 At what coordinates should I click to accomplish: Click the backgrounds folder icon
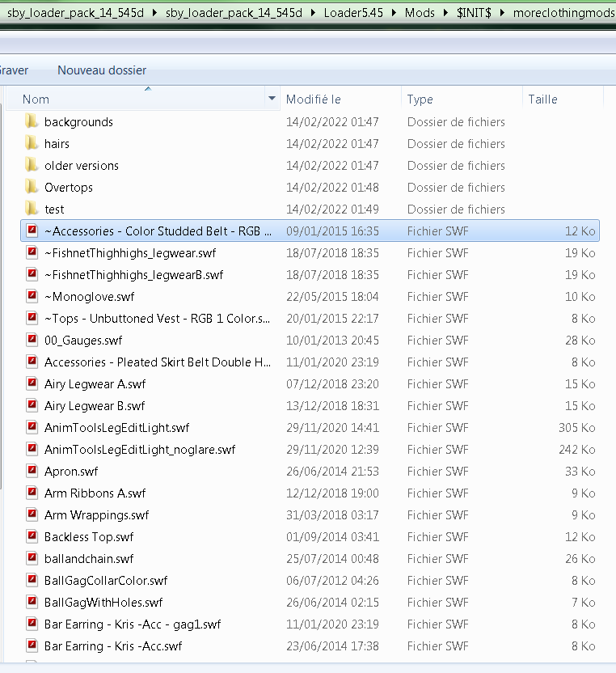tap(32, 122)
